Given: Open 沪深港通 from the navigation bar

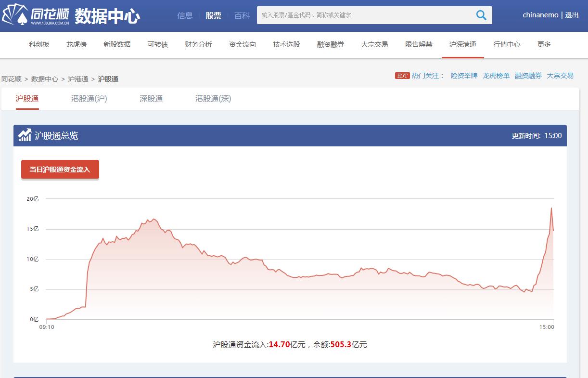Looking at the screenshot, I should pos(462,44).
